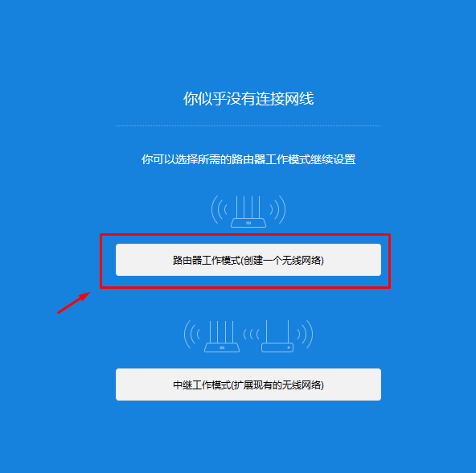Viewport: 476px width, 473px height.
Task: Choose 中继工作模式(扩展现有的无线网络) button
Action: pyautogui.click(x=248, y=385)
